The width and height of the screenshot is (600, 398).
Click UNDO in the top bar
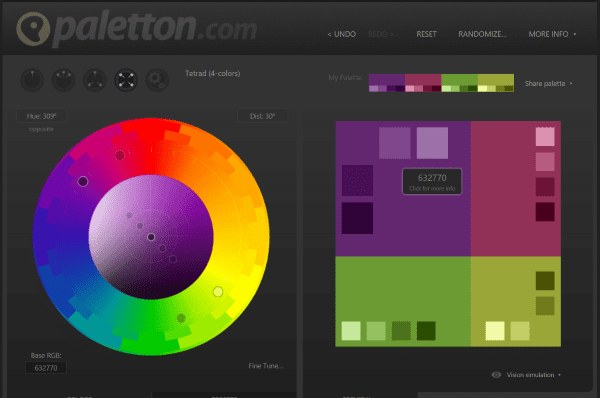342,34
